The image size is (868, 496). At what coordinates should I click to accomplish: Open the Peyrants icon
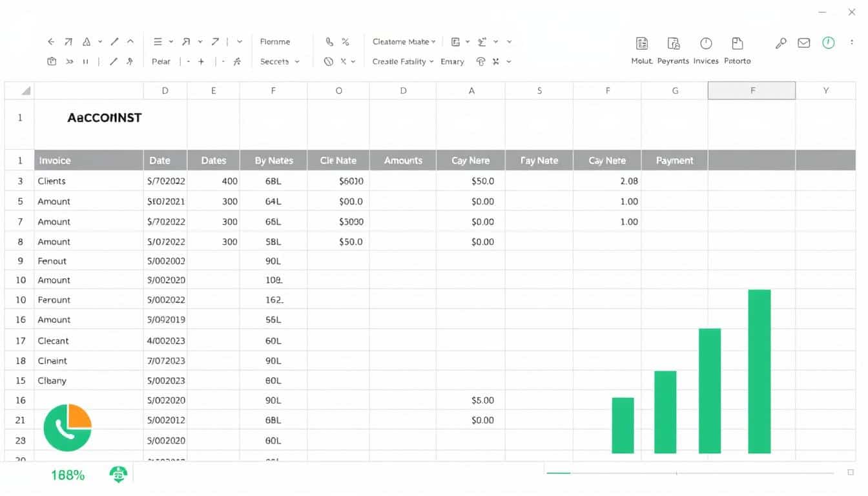pos(674,43)
